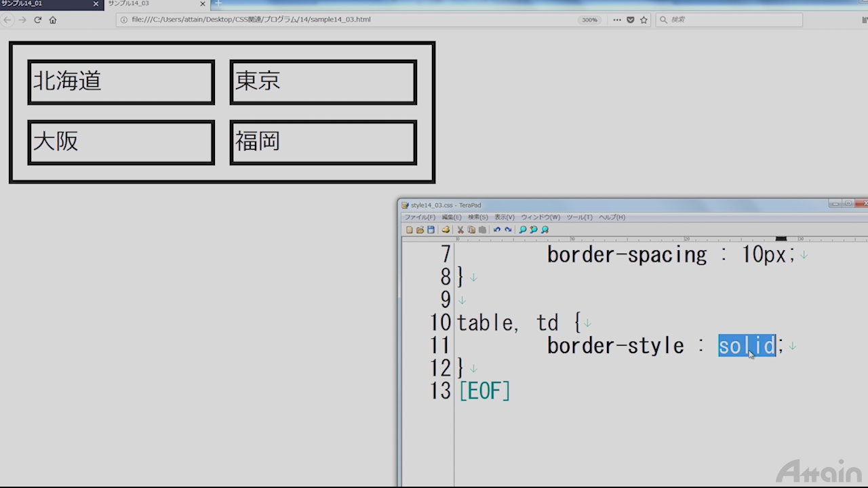
Task: Reset the 300% zoom indicator
Action: 589,20
